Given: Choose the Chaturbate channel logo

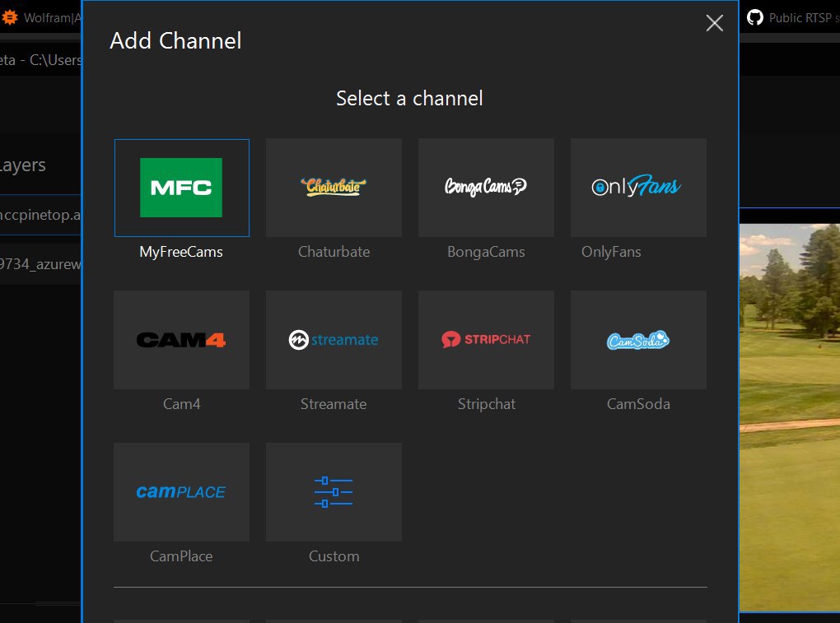Looking at the screenshot, I should coord(334,188).
